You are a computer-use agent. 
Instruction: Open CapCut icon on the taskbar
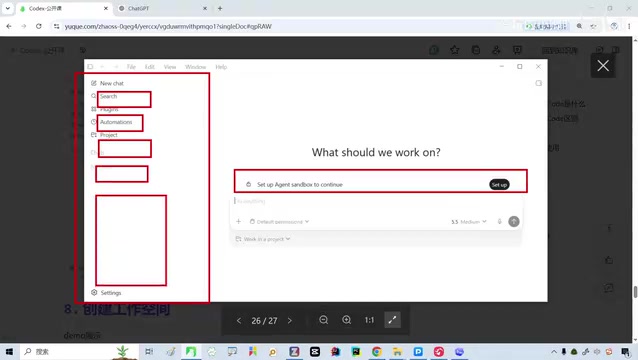[x=315, y=351]
